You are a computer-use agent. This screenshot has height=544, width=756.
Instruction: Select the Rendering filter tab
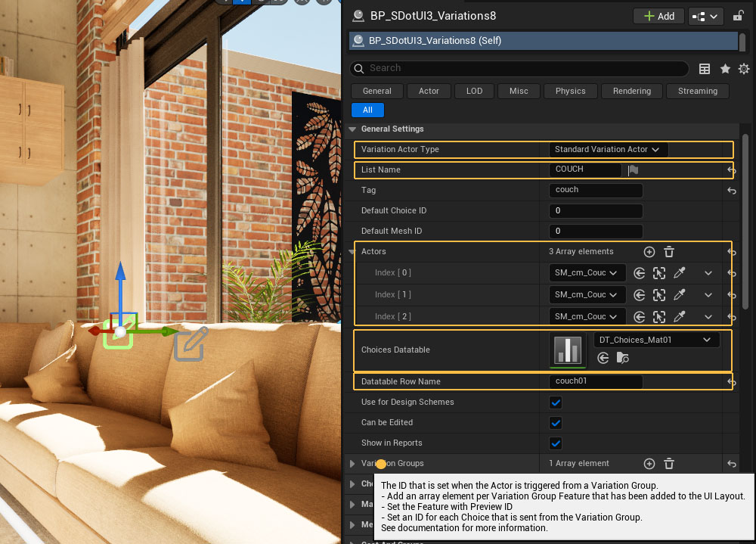point(631,91)
